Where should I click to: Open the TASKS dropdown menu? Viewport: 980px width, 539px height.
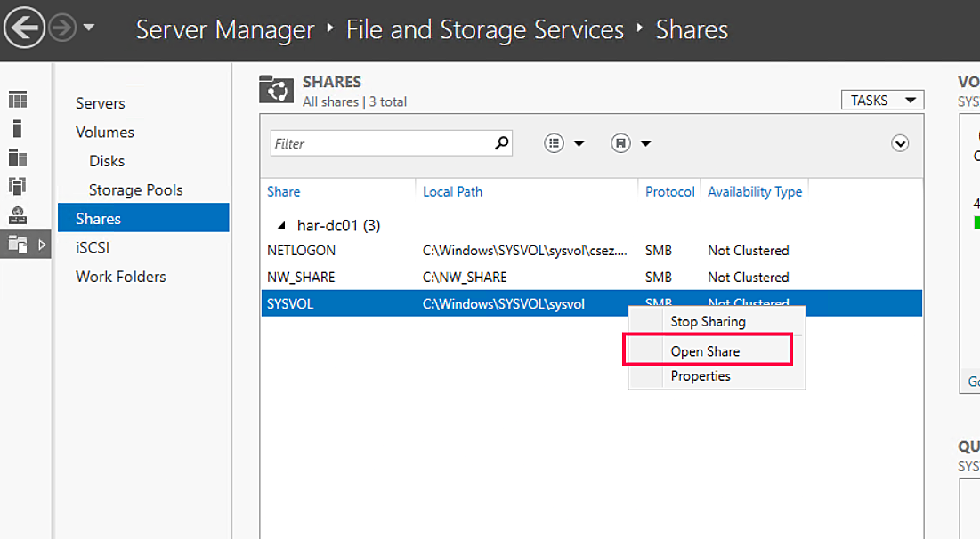881,100
